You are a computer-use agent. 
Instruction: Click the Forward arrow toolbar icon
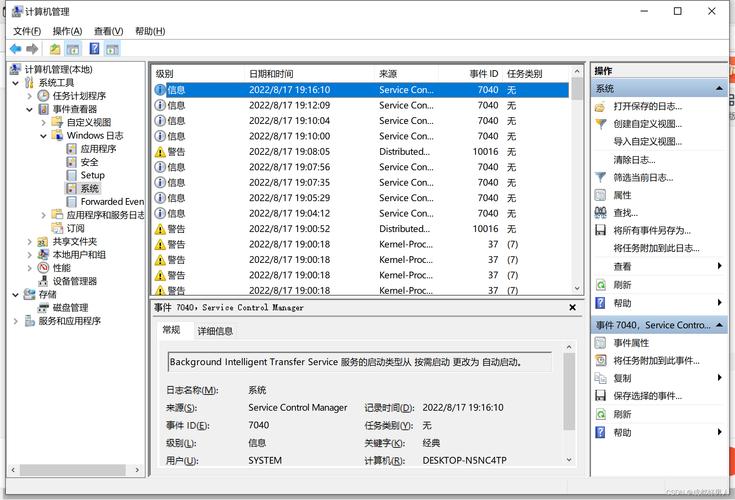(x=32, y=49)
